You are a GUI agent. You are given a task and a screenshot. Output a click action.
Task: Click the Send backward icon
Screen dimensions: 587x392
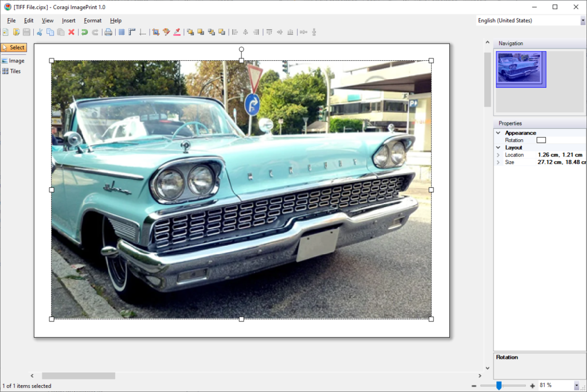point(222,32)
